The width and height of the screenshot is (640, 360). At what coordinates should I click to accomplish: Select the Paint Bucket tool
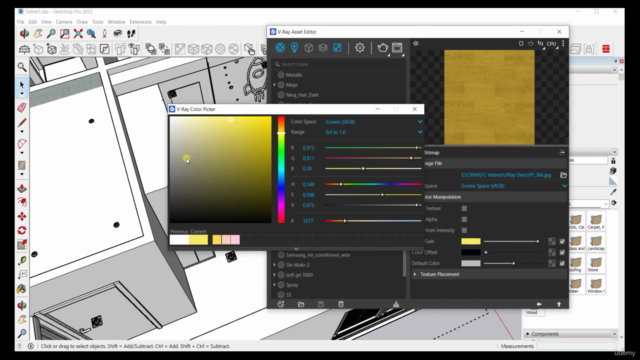coord(22,289)
